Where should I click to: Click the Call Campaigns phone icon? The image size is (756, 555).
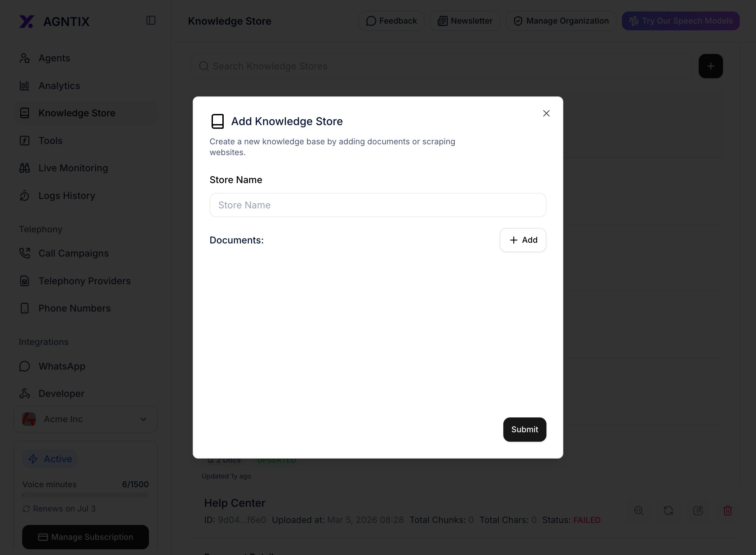coord(25,253)
